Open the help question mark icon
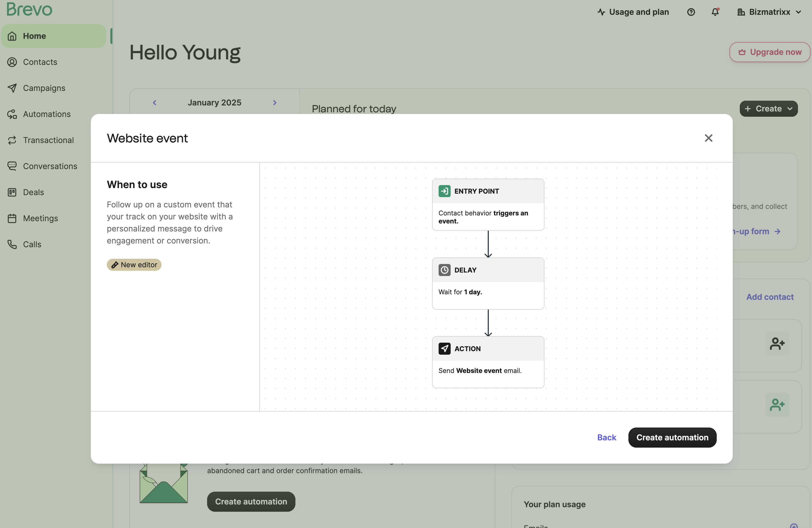812x528 pixels. point(691,12)
